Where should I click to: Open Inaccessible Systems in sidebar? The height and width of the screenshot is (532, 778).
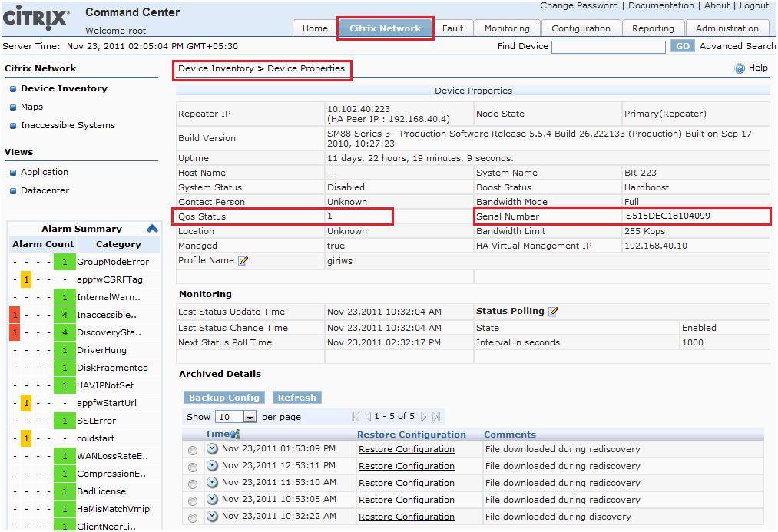click(x=68, y=125)
